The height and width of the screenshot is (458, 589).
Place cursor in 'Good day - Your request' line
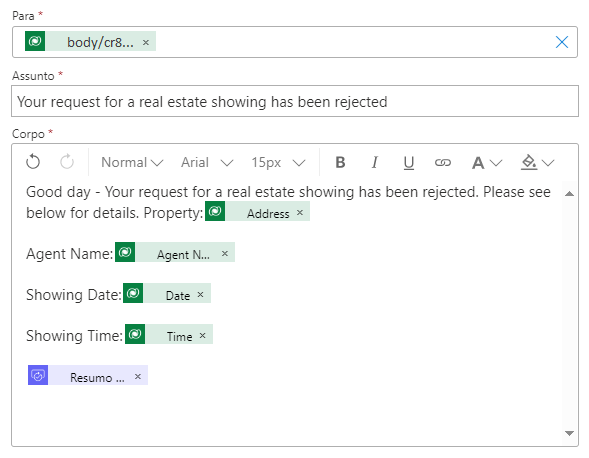click(x=288, y=192)
